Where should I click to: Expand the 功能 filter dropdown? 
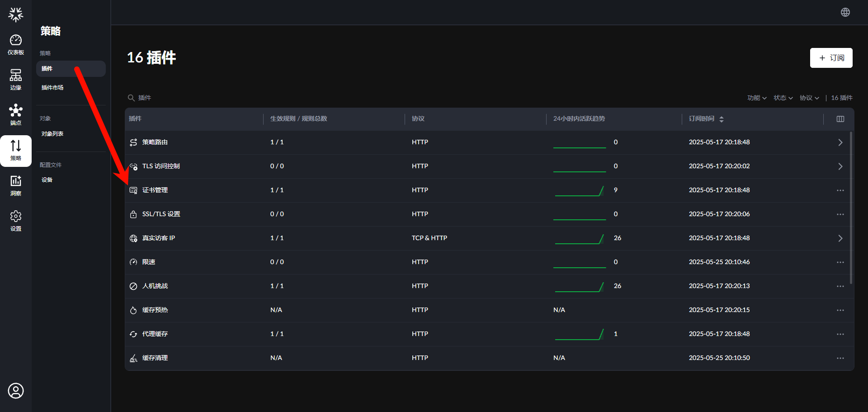coord(757,98)
